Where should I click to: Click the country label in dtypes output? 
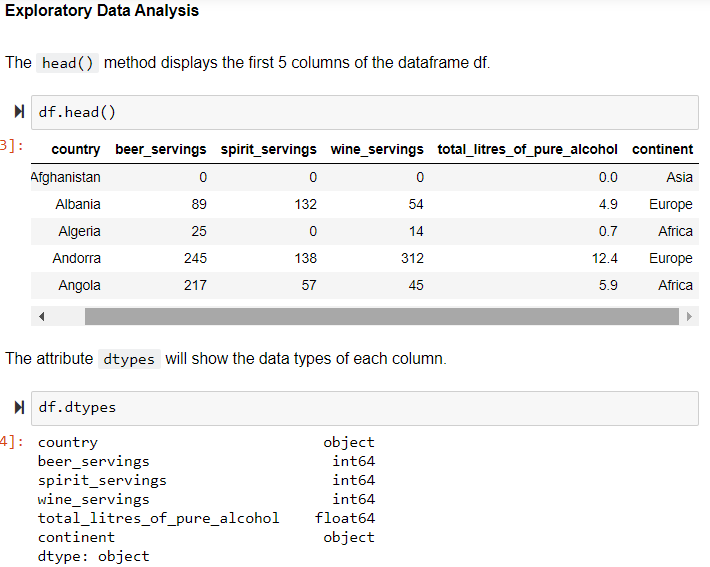click(x=68, y=442)
